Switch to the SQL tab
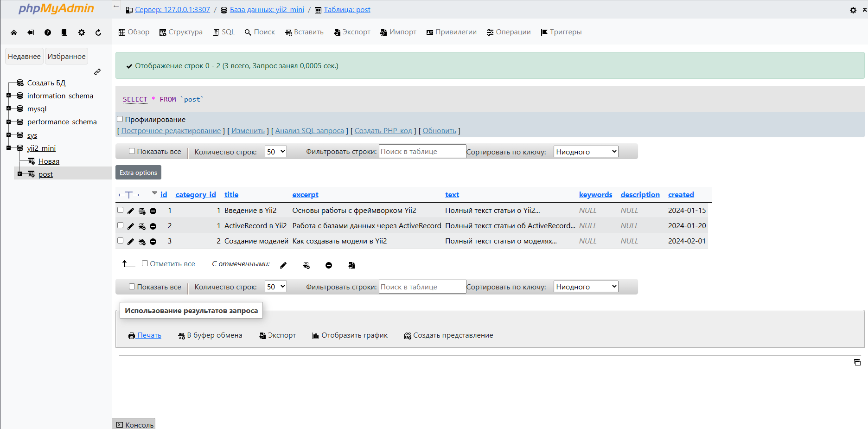This screenshot has height=429, width=868. pyautogui.click(x=224, y=32)
